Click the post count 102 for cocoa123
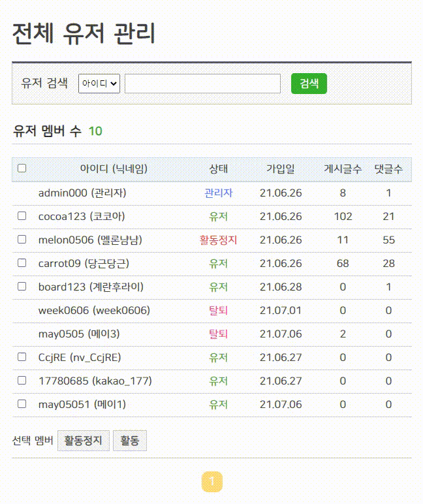The height and width of the screenshot is (504, 423). pos(343,216)
